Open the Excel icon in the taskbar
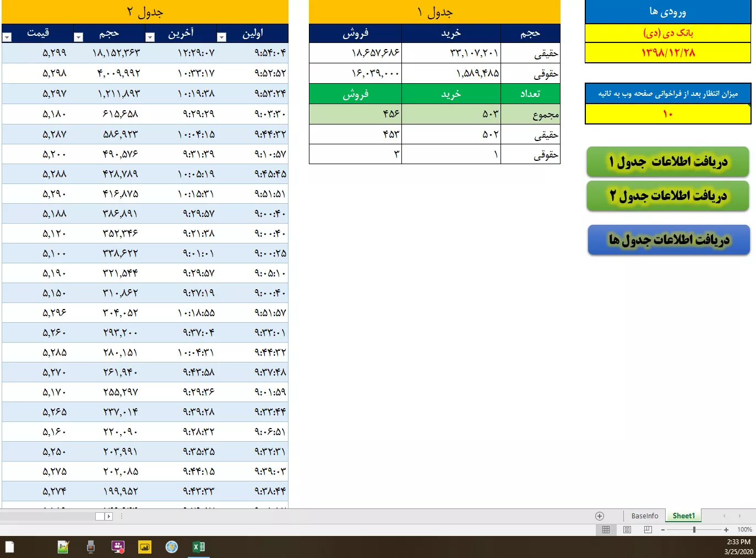The height and width of the screenshot is (558, 756). click(198, 547)
